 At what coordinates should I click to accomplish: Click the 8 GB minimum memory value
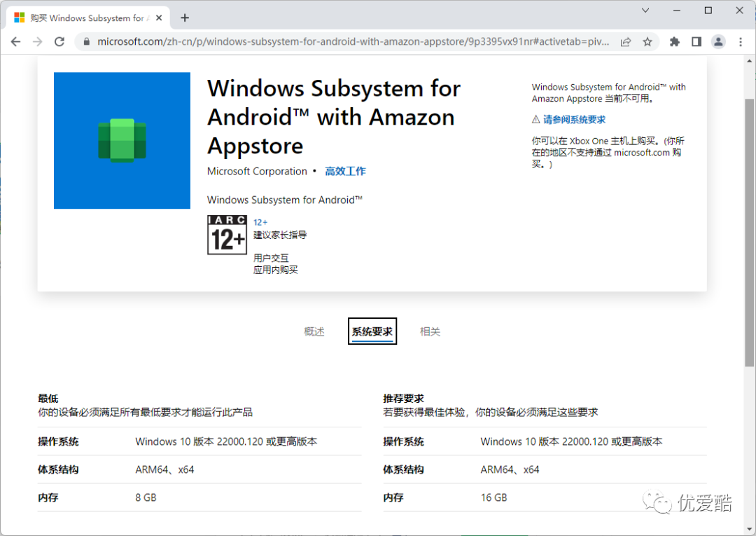click(146, 497)
